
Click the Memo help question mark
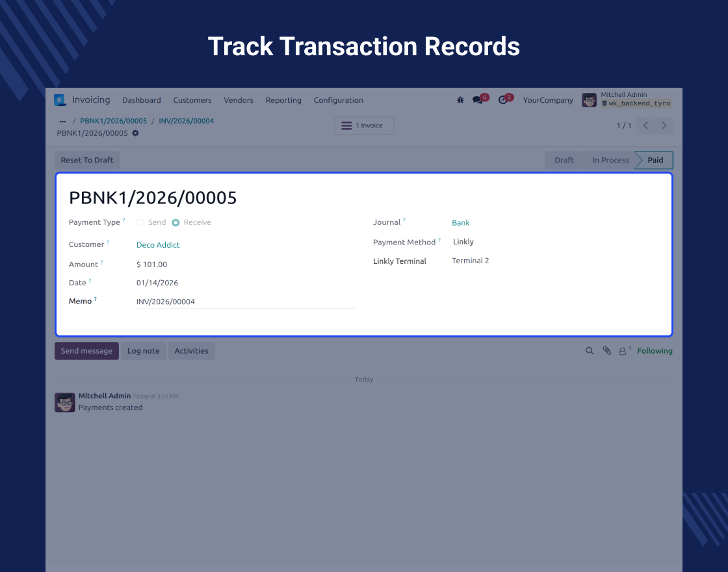(x=95, y=299)
